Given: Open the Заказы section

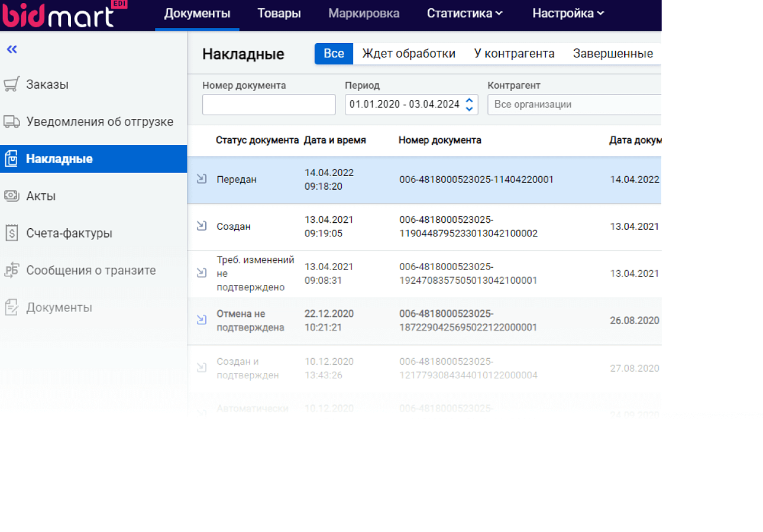Looking at the screenshot, I should click(x=47, y=85).
